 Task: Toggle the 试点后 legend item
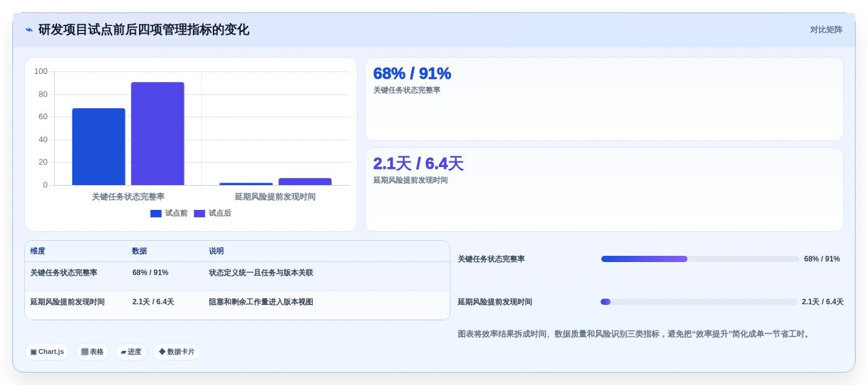tap(212, 213)
